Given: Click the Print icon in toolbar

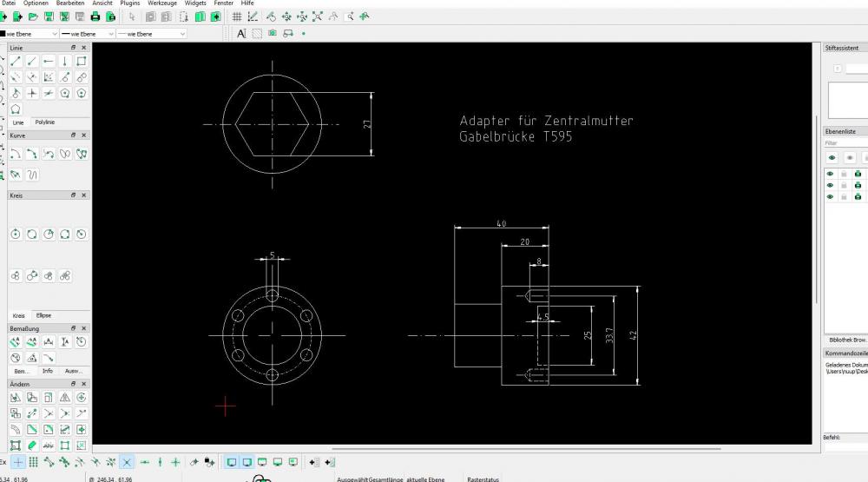Looking at the screenshot, I should tap(95, 17).
